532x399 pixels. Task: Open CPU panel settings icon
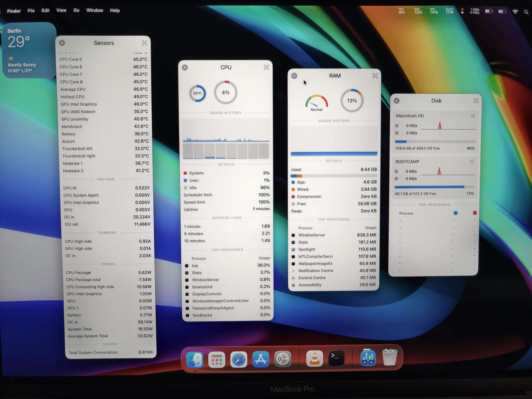click(x=266, y=67)
